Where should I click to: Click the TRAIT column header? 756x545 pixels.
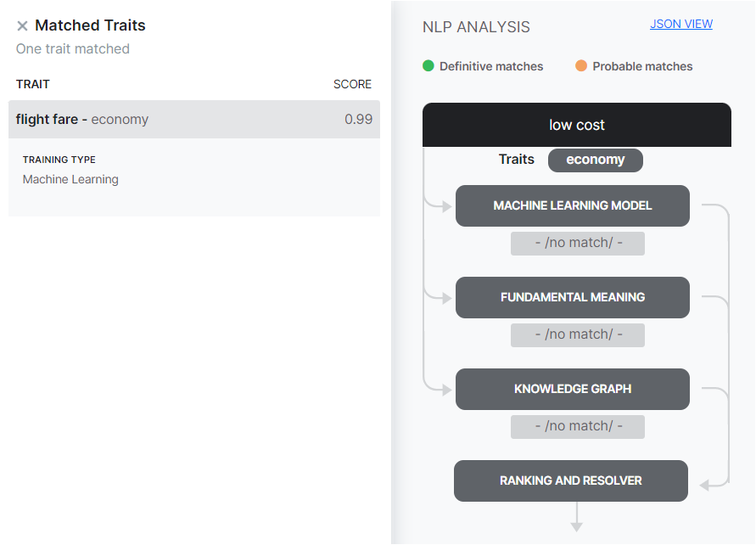pos(33,84)
